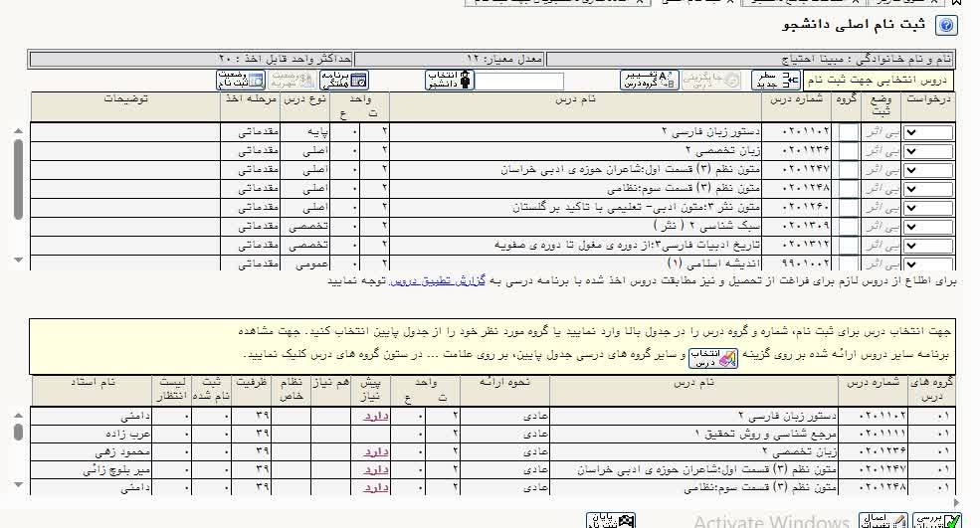This screenshot has width=980, height=528.
Task: Click دارد prerequisite link for زبان تخصصی ۲
Action: click(x=374, y=451)
